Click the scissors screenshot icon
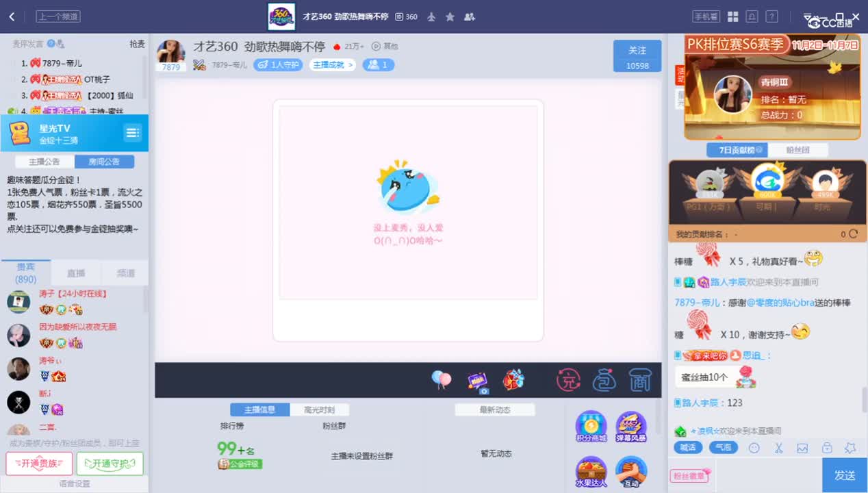 pos(778,448)
